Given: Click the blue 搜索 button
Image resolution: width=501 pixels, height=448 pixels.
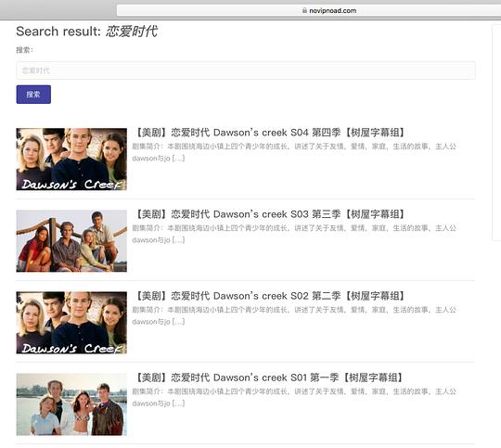Looking at the screenshot, I should (33, 95).
